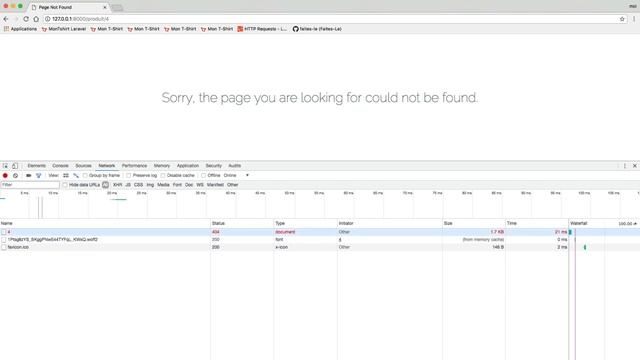Switch to large request rows view
The height and width of the screenshot is (360, 640).
(66, 176)
